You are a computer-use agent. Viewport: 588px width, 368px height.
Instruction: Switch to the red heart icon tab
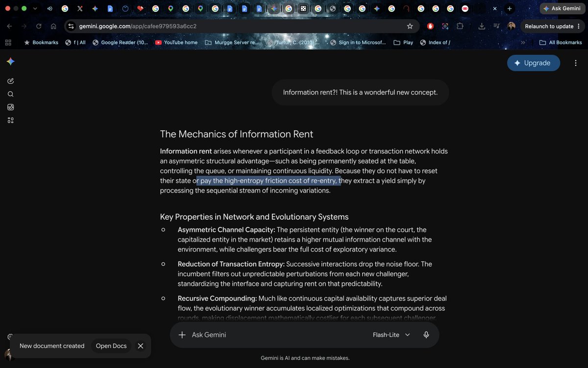tap(140, 8)
